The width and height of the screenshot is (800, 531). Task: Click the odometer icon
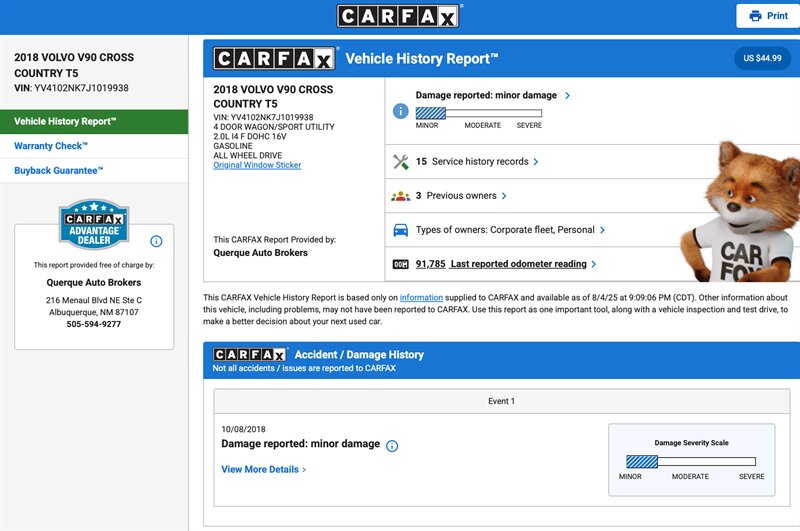pyautogui.click(x=401, y=264)
